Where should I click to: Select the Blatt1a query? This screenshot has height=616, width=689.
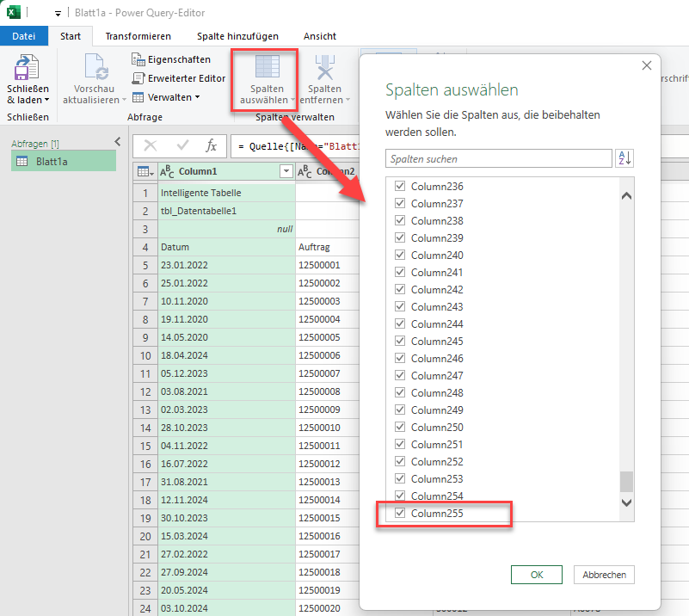pyautogui.click(x=64, y=161)
